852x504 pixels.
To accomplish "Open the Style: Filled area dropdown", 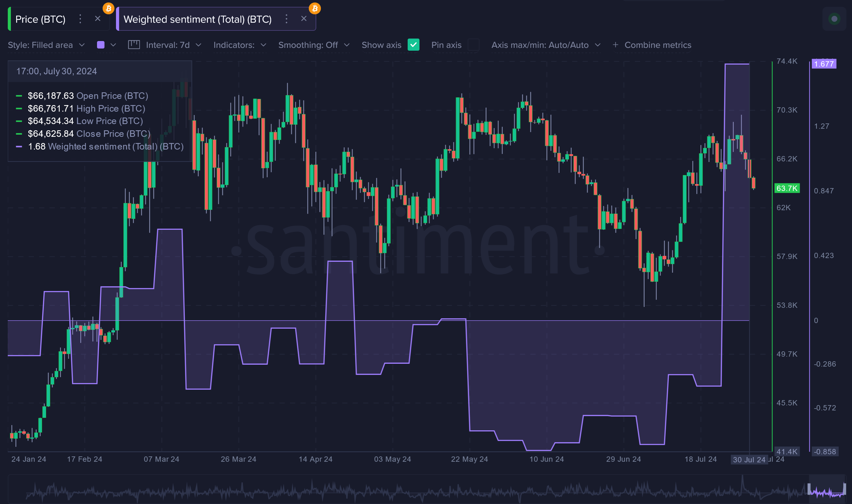I will coord(47,45).
